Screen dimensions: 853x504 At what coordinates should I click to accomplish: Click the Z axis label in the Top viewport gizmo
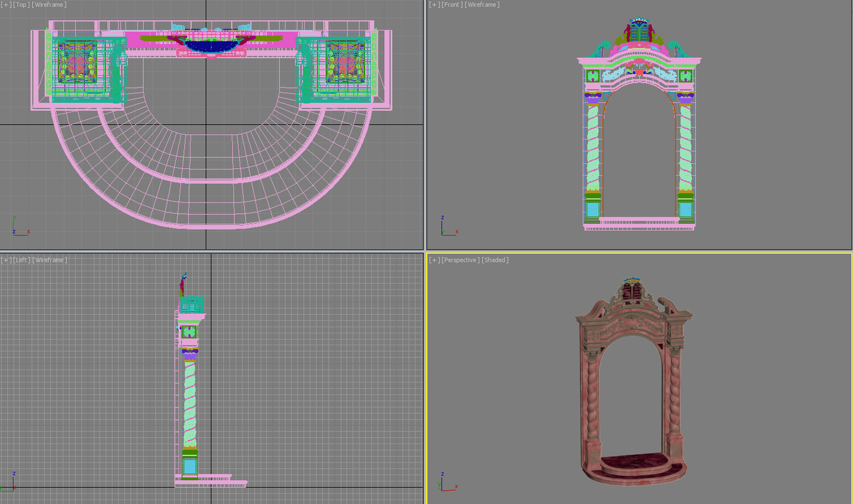click(14, 232)
